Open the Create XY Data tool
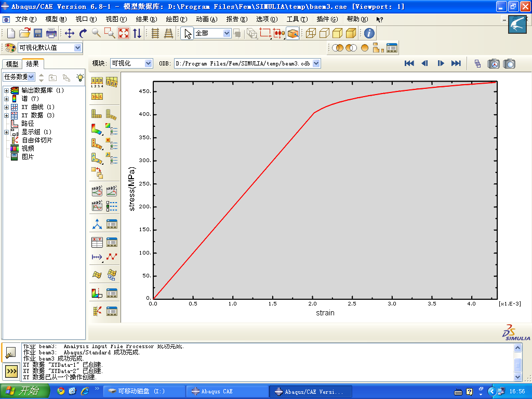The image size is (532, 399). 97,242
